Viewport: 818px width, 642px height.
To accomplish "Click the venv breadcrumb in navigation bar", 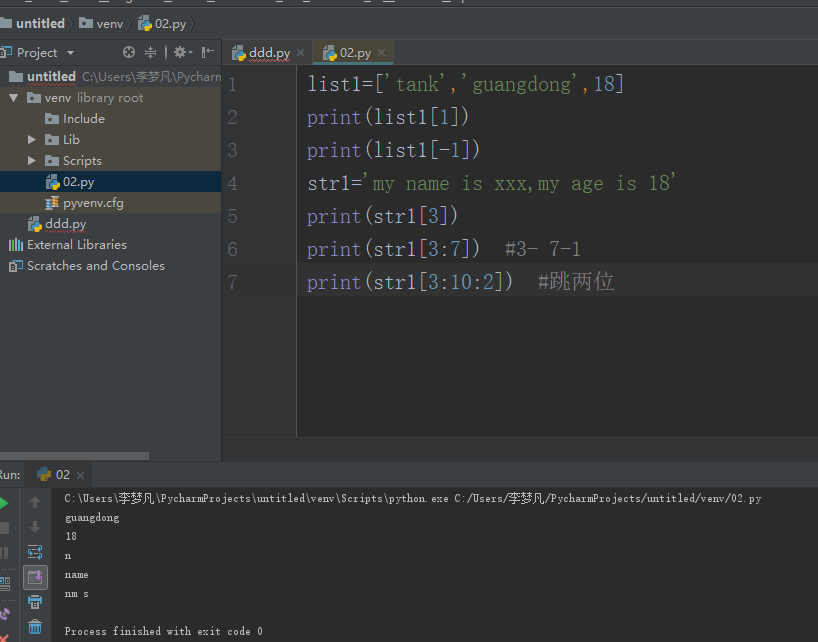I will (x=109, y=23).
